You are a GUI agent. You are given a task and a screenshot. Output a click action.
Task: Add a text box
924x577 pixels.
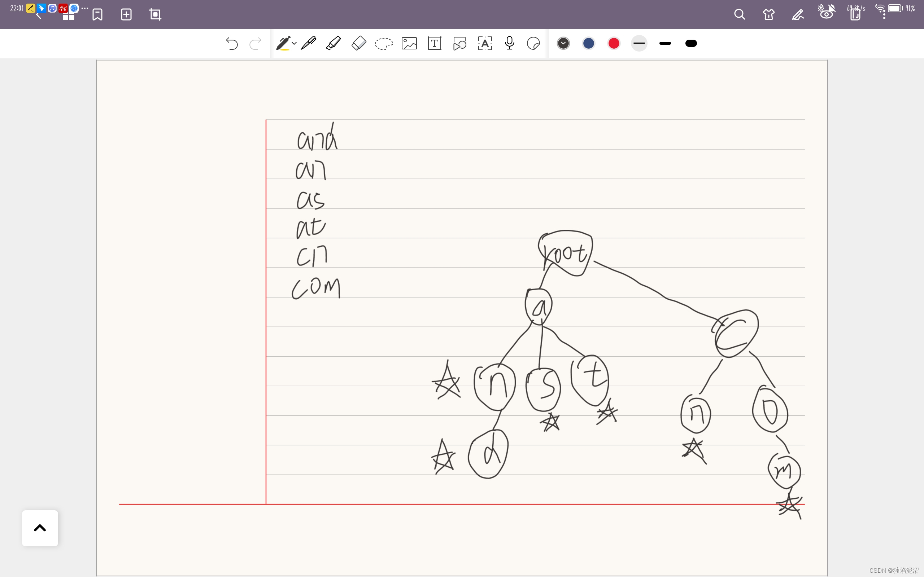(x=435, y=44)
